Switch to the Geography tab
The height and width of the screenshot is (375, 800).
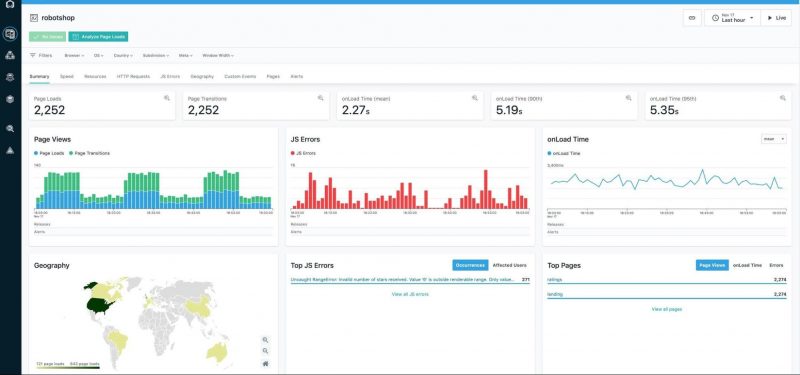202,77
